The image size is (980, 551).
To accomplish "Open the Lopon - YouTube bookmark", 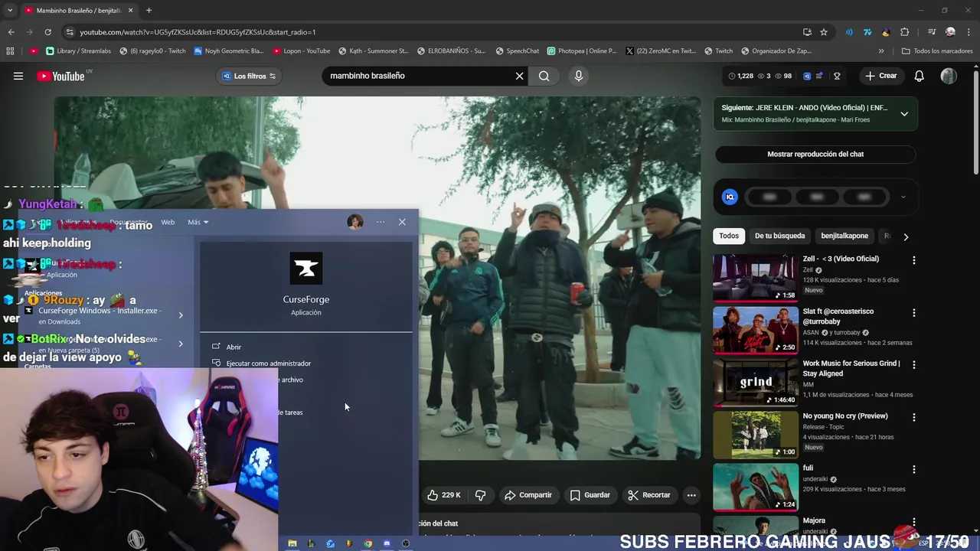I will [301, 51].
